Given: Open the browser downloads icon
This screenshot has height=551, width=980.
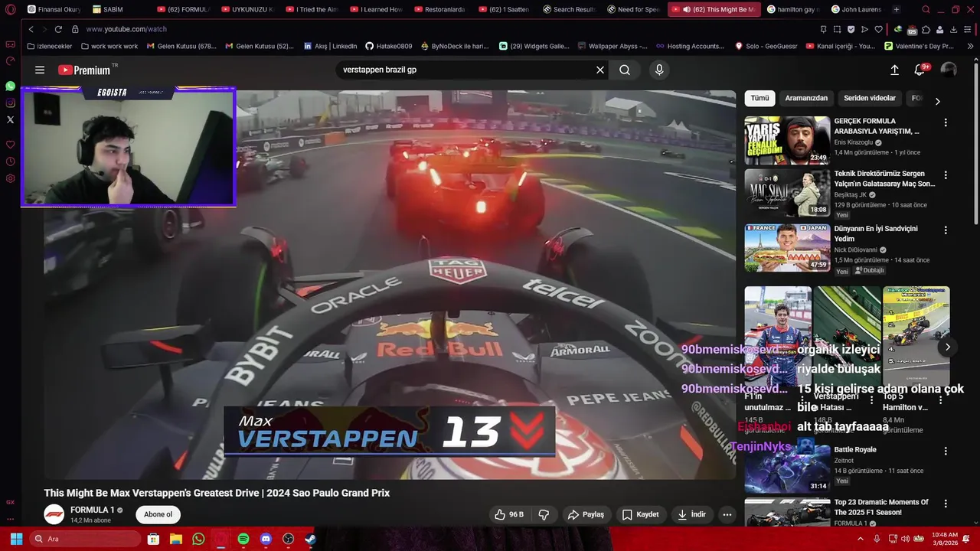Looking at the screenshot, I should [x=953, y=29].
